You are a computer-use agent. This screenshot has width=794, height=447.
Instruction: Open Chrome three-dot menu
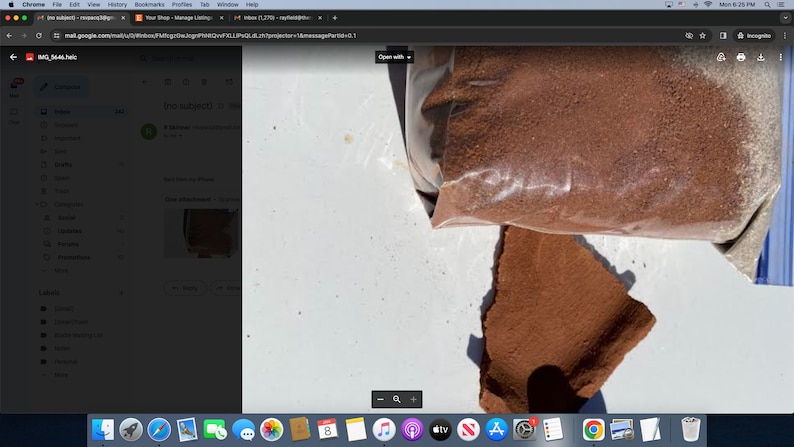point(785,35)
